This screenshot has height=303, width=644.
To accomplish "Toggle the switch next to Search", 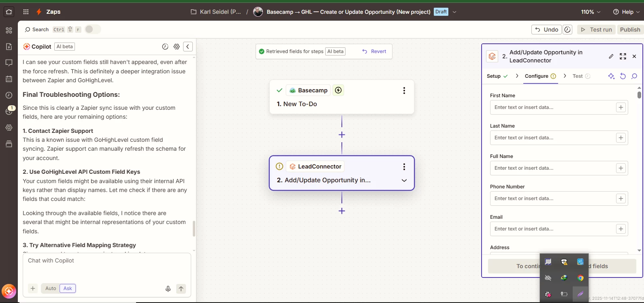I will [x=92, y=29].
